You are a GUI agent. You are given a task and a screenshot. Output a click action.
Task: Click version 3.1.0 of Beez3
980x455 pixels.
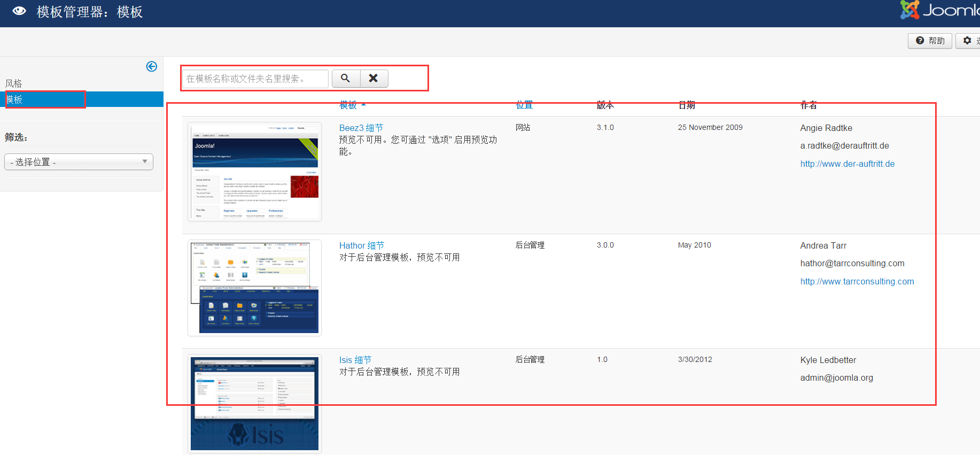click(605, 127)
